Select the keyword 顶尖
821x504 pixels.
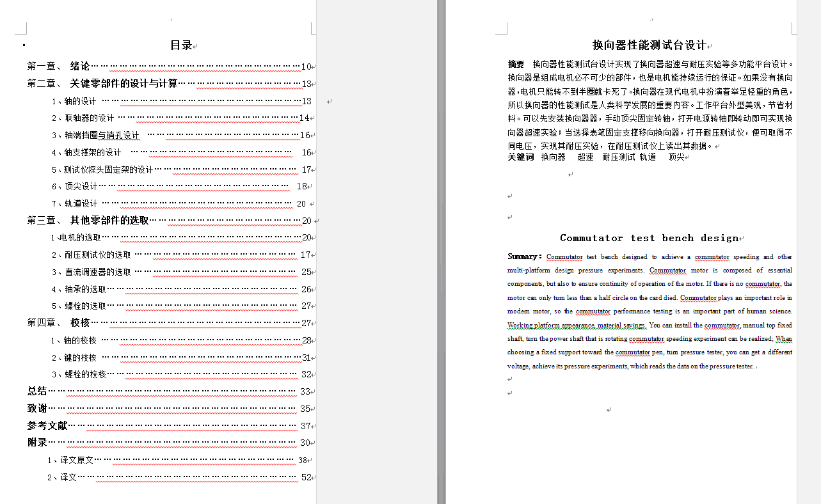point(676,157)
